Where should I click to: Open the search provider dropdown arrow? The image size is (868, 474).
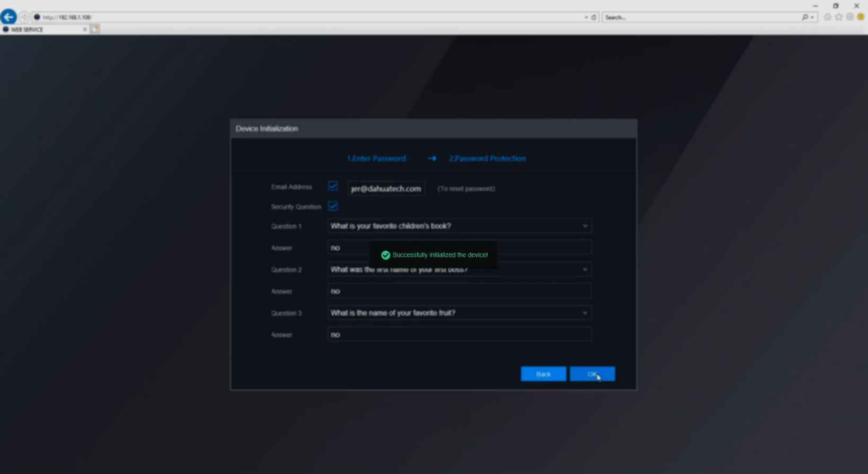tap(812, 17)
